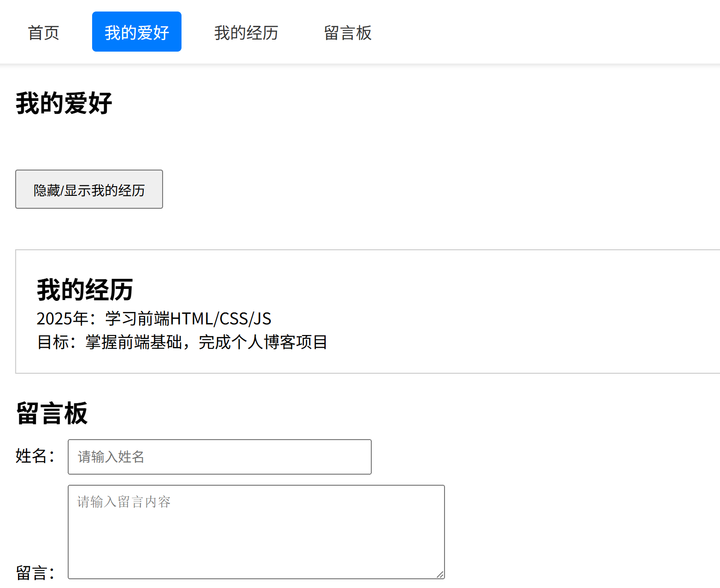Click the 掌握前端基础 phrase
The height and width of the screenshot is (588, 720).
[x=134, y=342]
